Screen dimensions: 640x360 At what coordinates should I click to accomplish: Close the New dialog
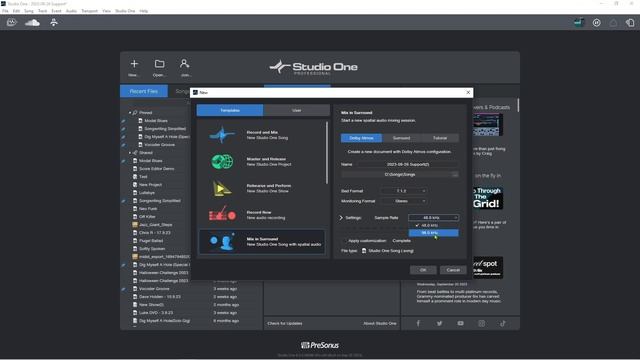click(x=468, y=93)
